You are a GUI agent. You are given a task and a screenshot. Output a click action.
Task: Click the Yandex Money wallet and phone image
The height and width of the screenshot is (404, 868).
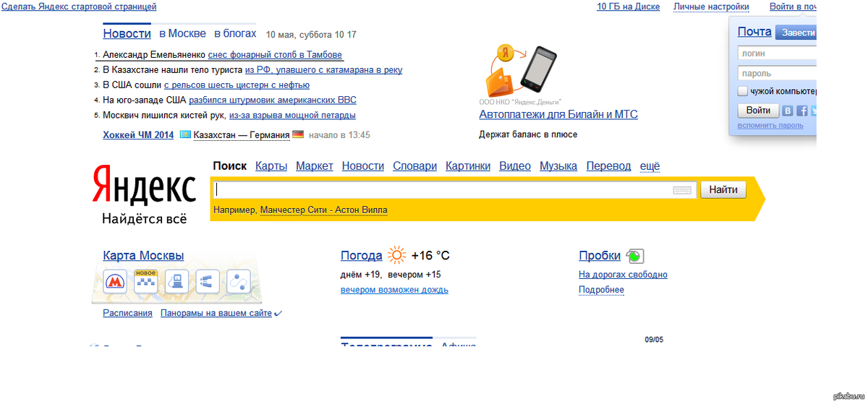(x=522, y=71)
